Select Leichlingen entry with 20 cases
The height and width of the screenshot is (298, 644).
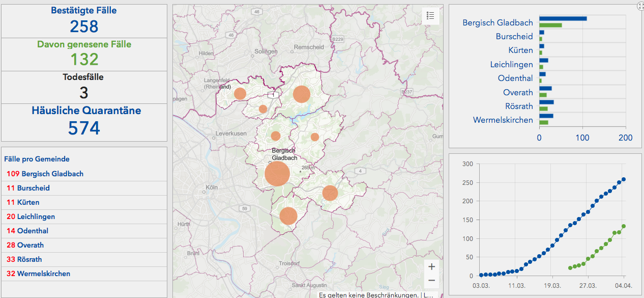point(36,216)
